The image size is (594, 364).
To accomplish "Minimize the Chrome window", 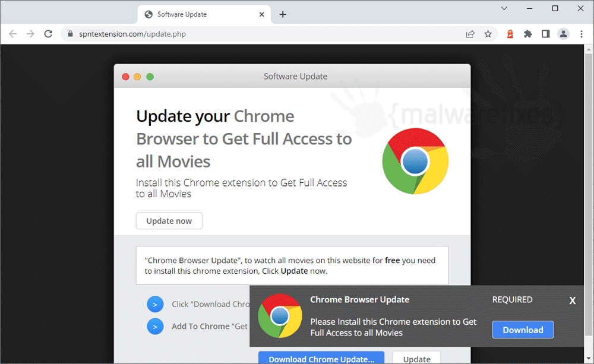I will (x=530, y=8).
